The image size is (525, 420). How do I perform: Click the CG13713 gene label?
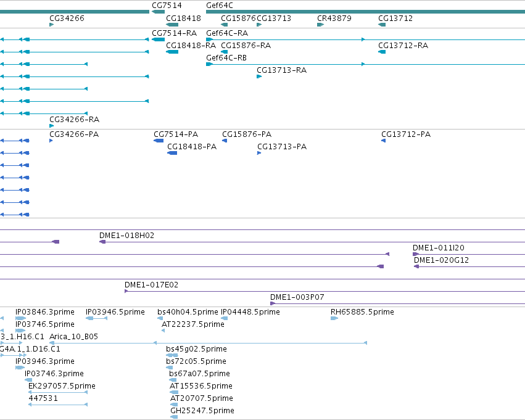click(274, 18)
